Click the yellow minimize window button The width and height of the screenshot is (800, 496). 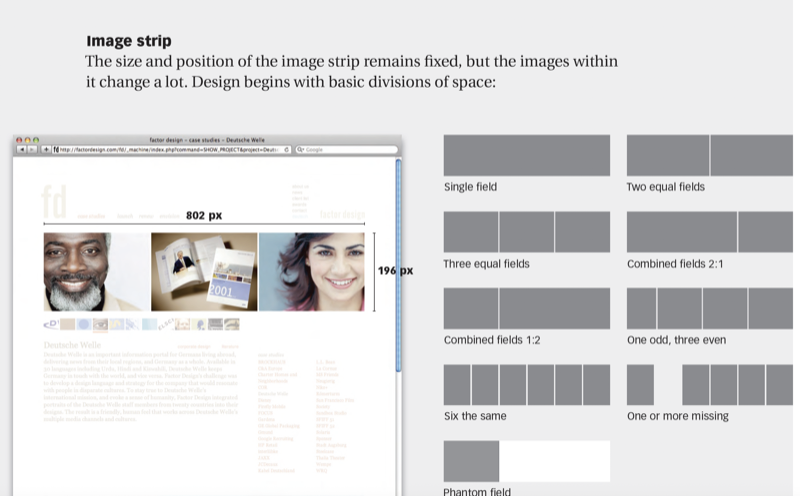(28, 140)
